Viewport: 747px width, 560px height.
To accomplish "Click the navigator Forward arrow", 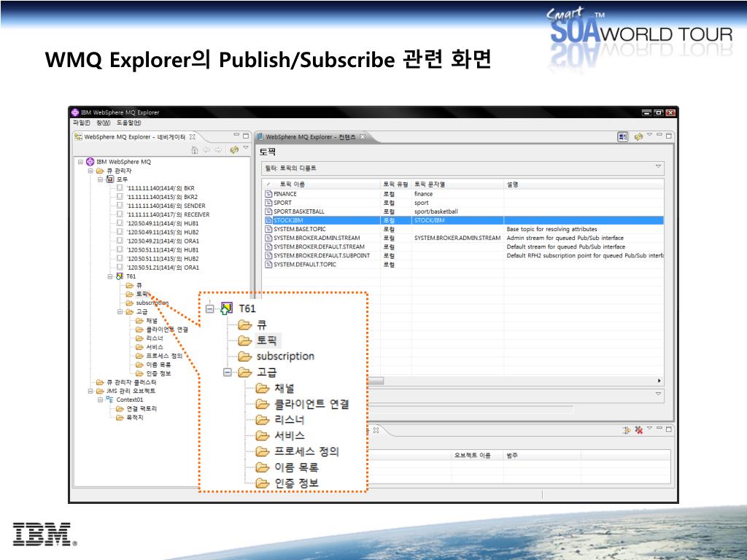I will tap(218, 150).
